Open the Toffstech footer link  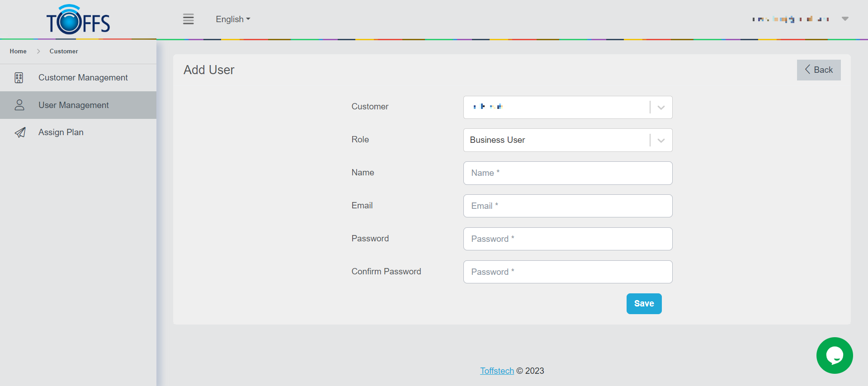pyautogui.click(x=497, y=371)
